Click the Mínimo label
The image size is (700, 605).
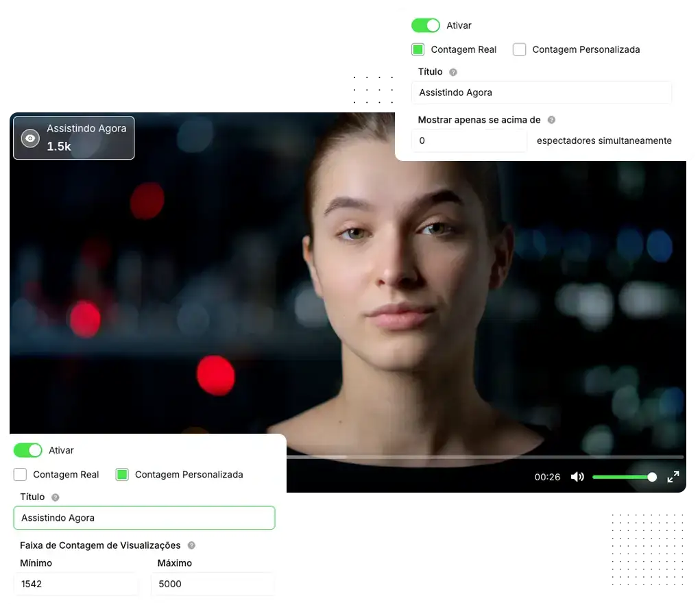(36, 563)
